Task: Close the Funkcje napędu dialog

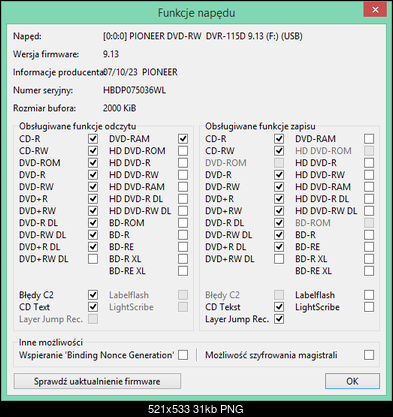Action: [375, 10]
